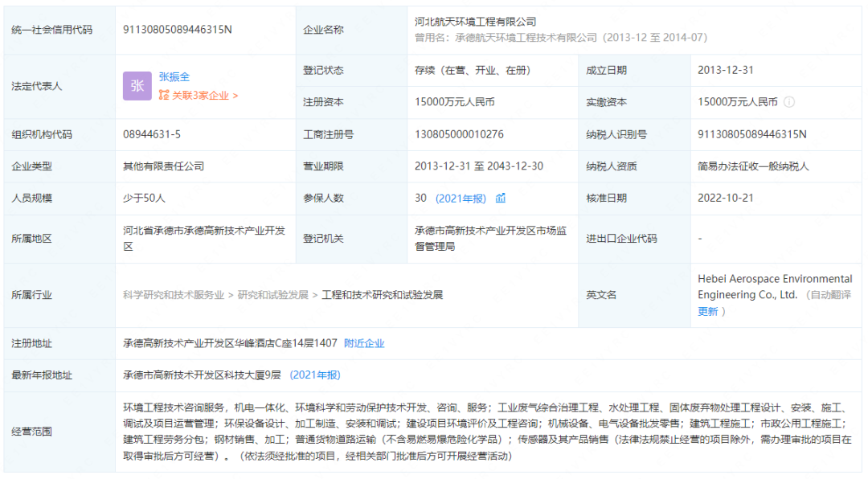Open 附近企业 link after registered address

click(364, 343)
